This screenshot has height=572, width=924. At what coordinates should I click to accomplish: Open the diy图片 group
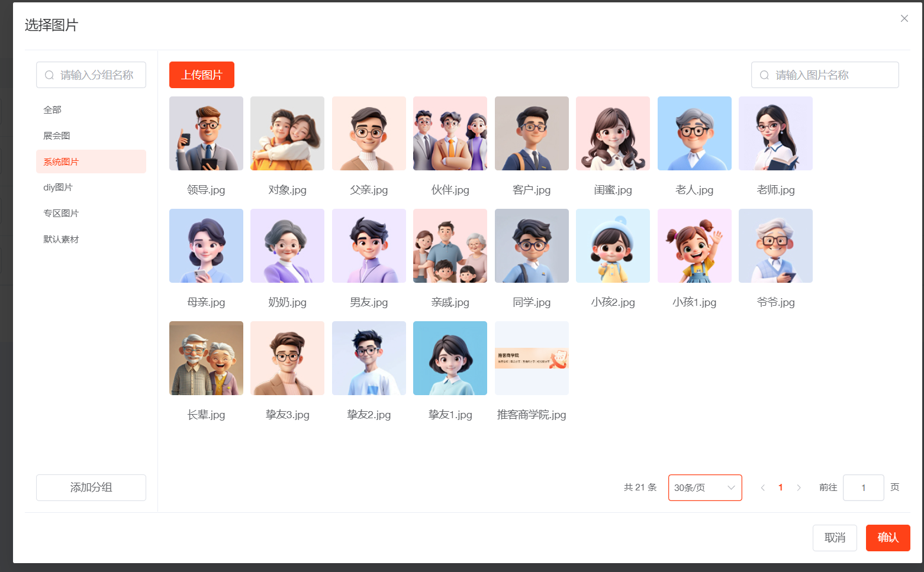[x=58, y=188]
